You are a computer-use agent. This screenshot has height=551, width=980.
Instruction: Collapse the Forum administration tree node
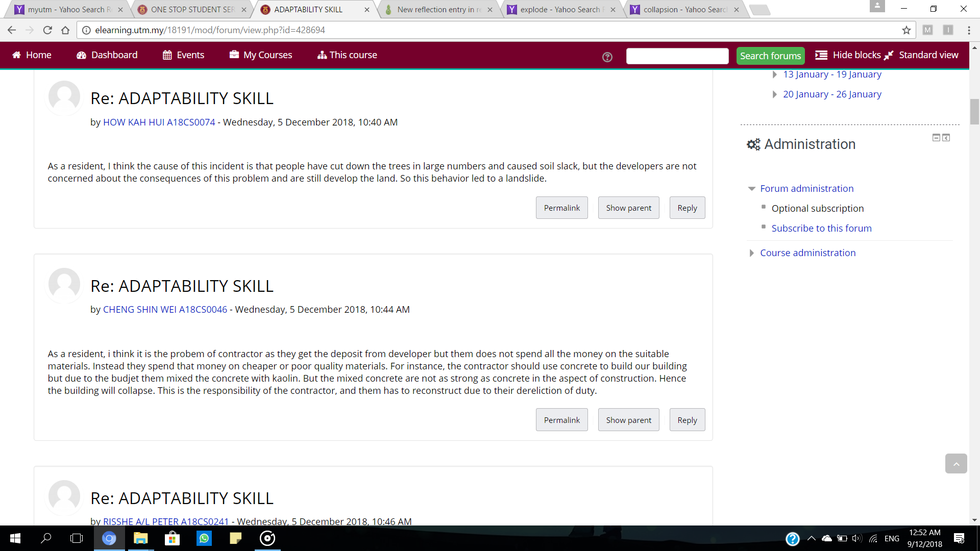[x=751, y=189]
